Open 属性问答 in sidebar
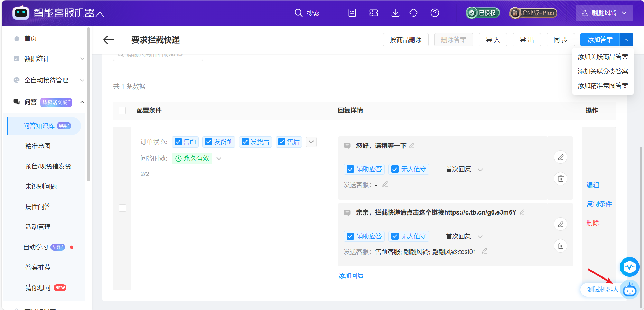The height and width of the screenshot is (310, 644). pos(38,207)
